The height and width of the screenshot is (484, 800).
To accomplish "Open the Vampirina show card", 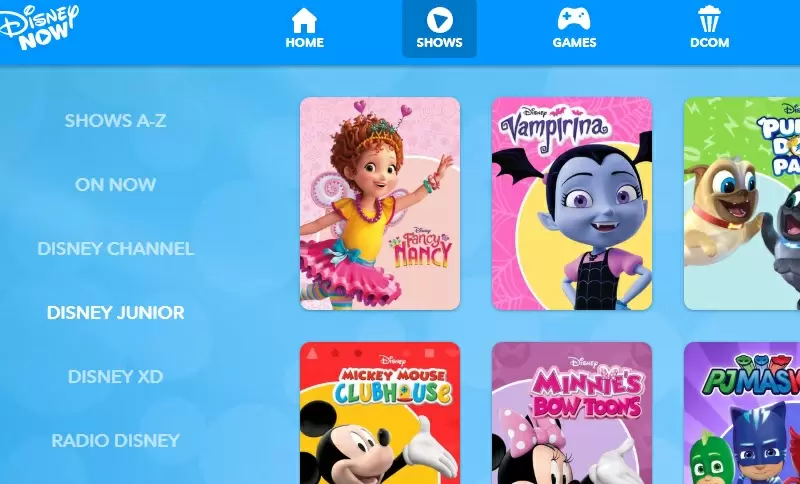I will click(x=572, y=203).
